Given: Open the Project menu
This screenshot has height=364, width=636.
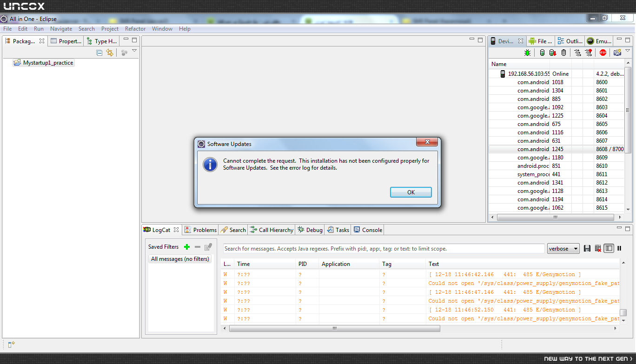Looking at the screenshot, I should click(x=110, y=29).
